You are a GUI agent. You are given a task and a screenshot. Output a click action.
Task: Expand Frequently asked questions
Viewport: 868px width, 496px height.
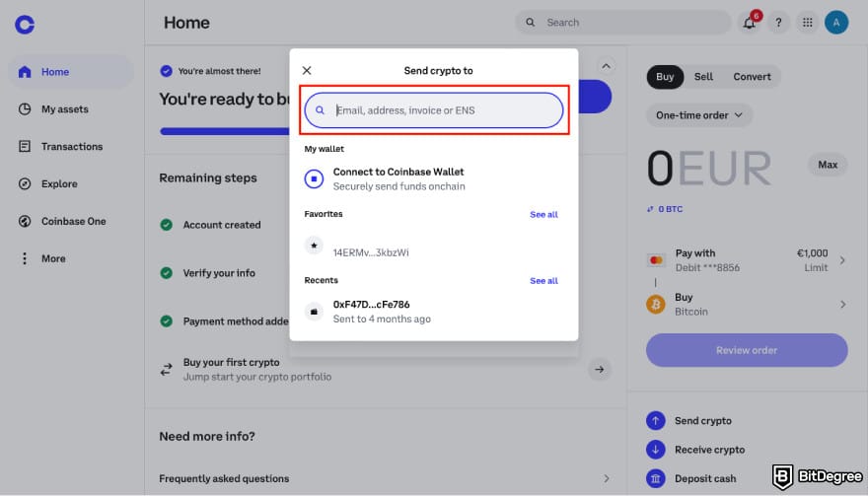(x=385, y=478)
